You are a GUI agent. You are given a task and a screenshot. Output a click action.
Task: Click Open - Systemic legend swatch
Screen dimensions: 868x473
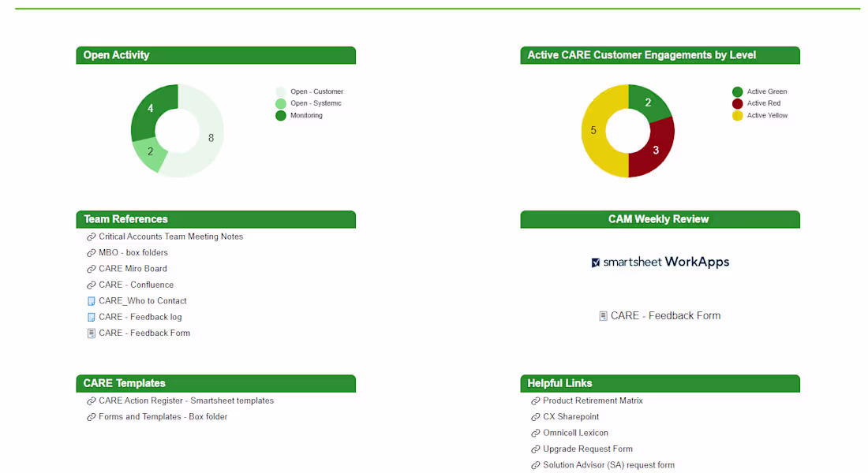pos(281,103)
